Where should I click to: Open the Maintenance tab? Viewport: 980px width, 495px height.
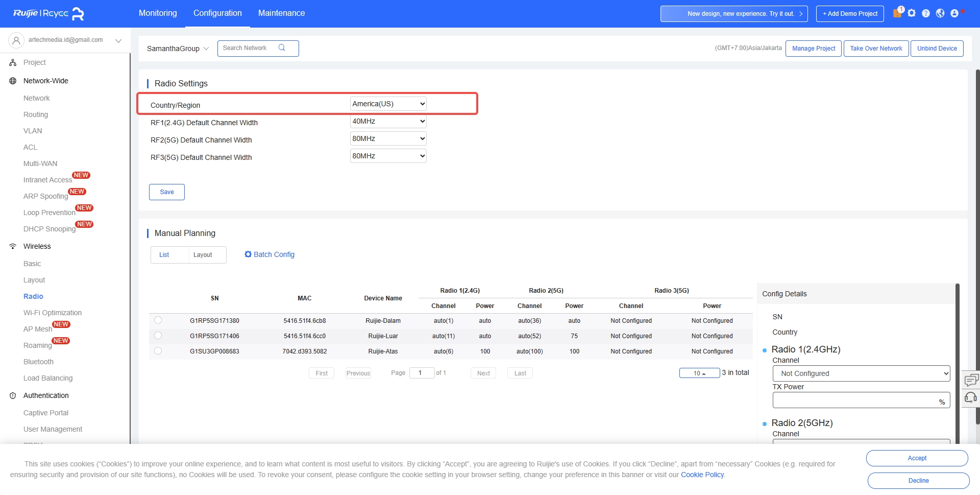coord(281,13)
